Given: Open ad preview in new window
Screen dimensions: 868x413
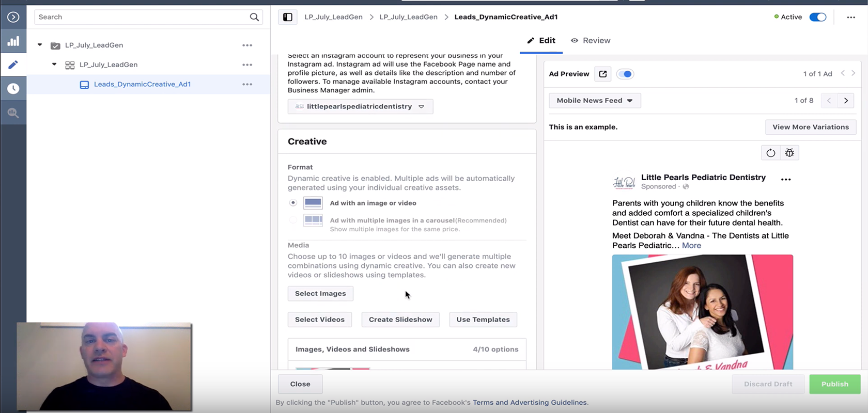Looking at the screenshot, I should [603, 74].
